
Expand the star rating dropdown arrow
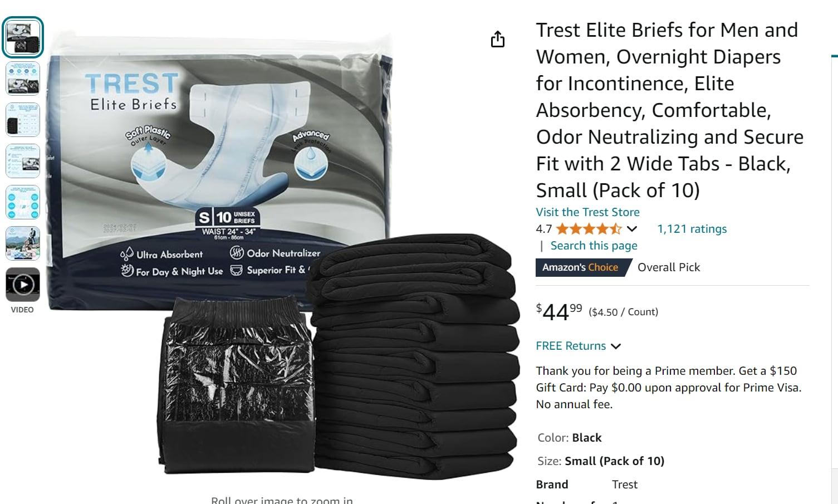point(631,229)
